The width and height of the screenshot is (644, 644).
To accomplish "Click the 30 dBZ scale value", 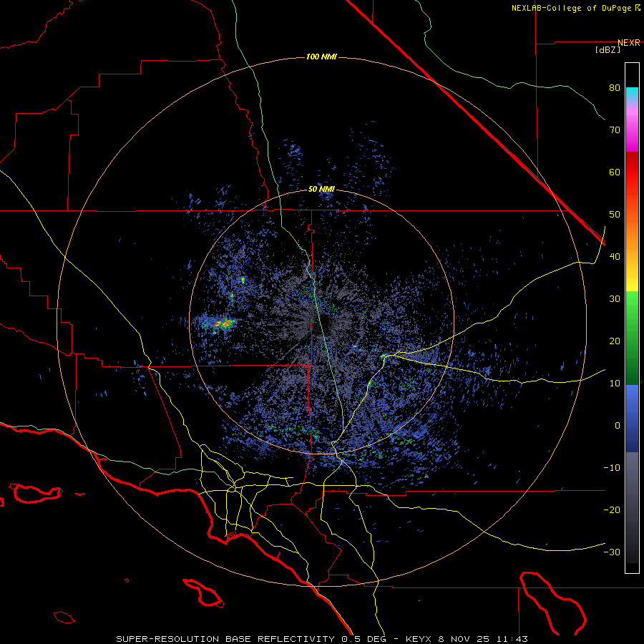I will coord(615,298).
